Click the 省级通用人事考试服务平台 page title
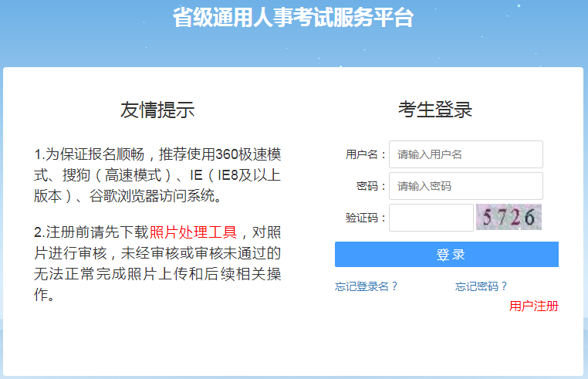 293,17
